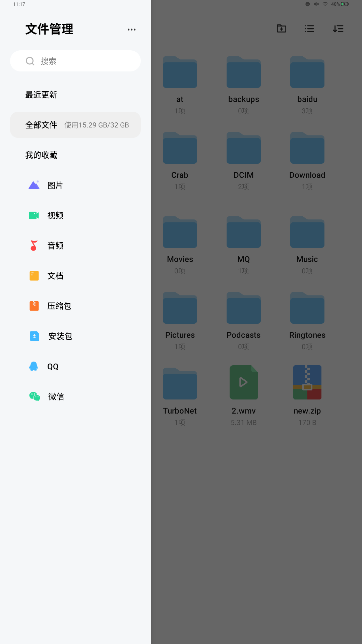
Task: Open the baidu folder
Action: 307,72
